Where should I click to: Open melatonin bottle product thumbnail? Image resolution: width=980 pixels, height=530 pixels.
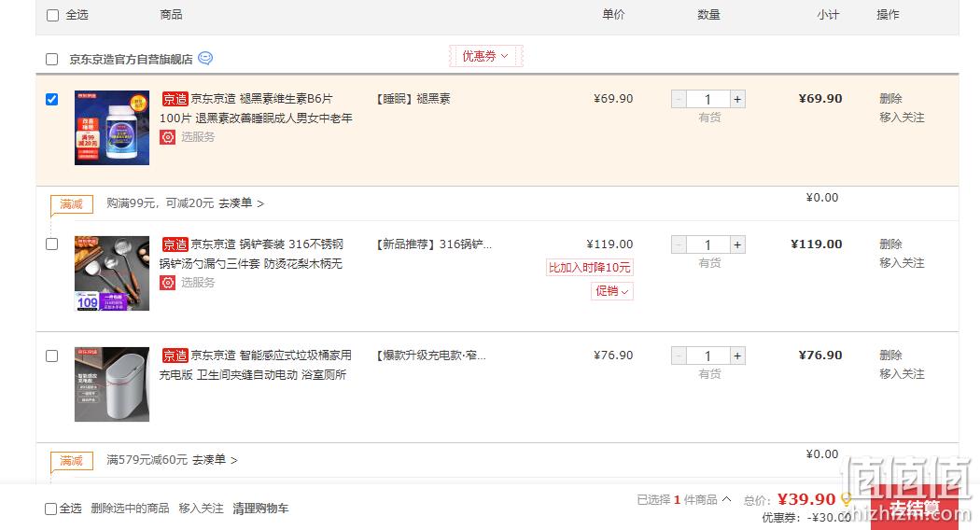tap(112, 128)
